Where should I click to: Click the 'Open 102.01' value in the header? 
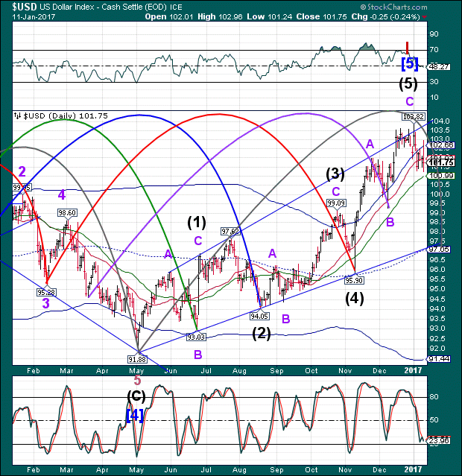click(x=169, y=16)
